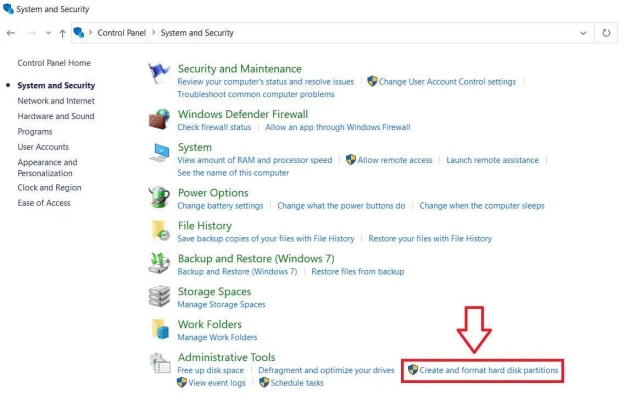The height and width of the screenshot is (401, 624).
Task: Click the System computer icon
Action: pyautogui.click(x=159, y=152)
